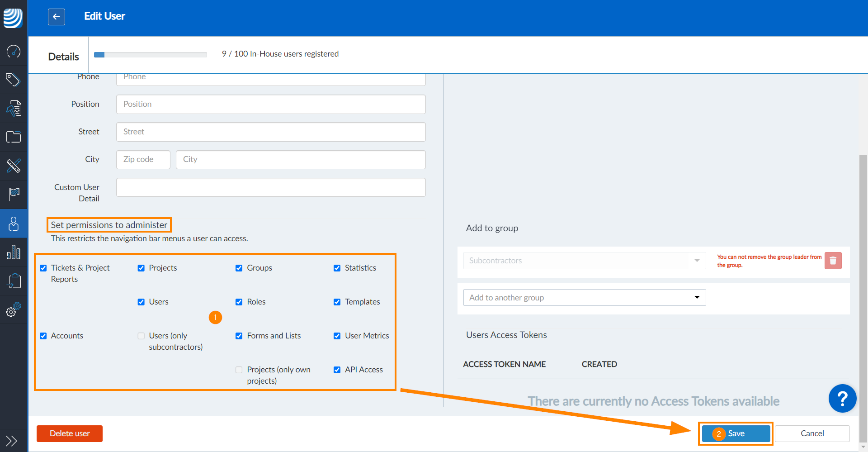Viewport: 868px width, 452px height.
Task: Click the In-House users progress bar
Action: pyautogui.click(x=151, y=55)
